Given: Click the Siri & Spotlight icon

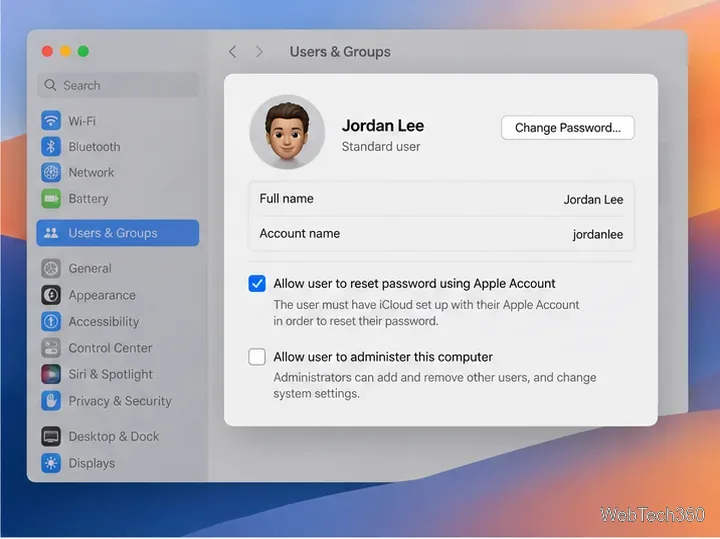Looking at the screenshot, I should (x=51, y=374).
